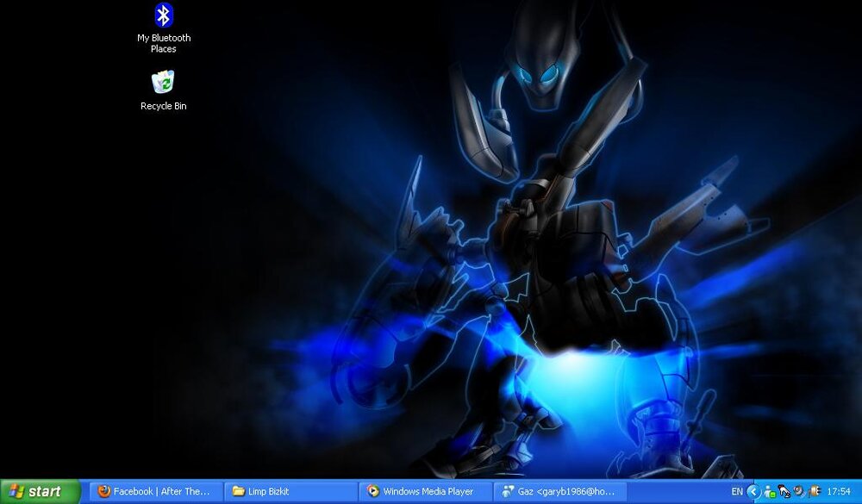The image size is (862, 504).
Task: Switch to Windows Media Player taskbar button
Action: 426,491
